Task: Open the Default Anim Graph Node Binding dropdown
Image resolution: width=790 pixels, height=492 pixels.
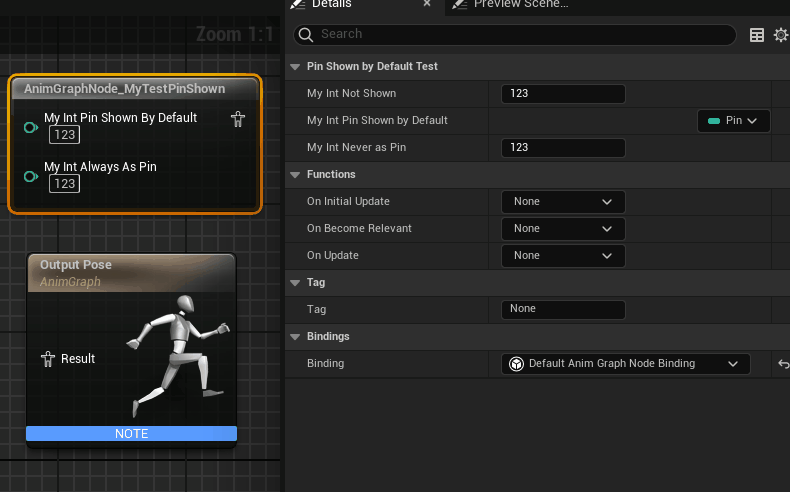Action: tap(625, 364)
